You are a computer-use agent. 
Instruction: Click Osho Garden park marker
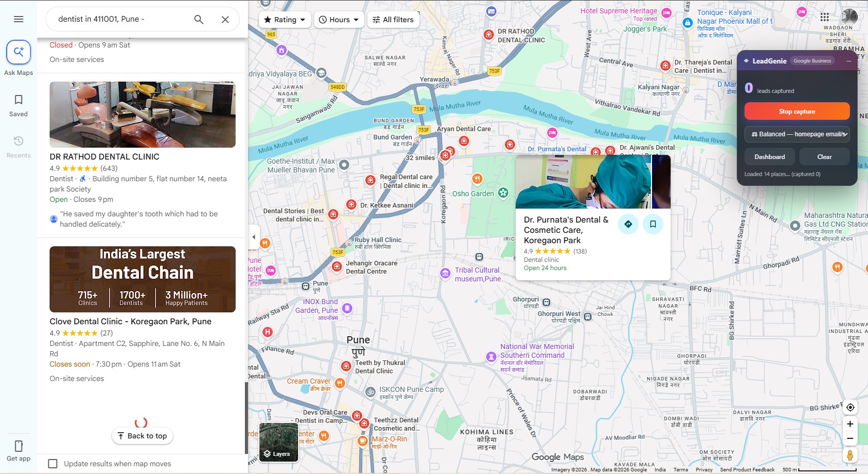click(503, 194)
